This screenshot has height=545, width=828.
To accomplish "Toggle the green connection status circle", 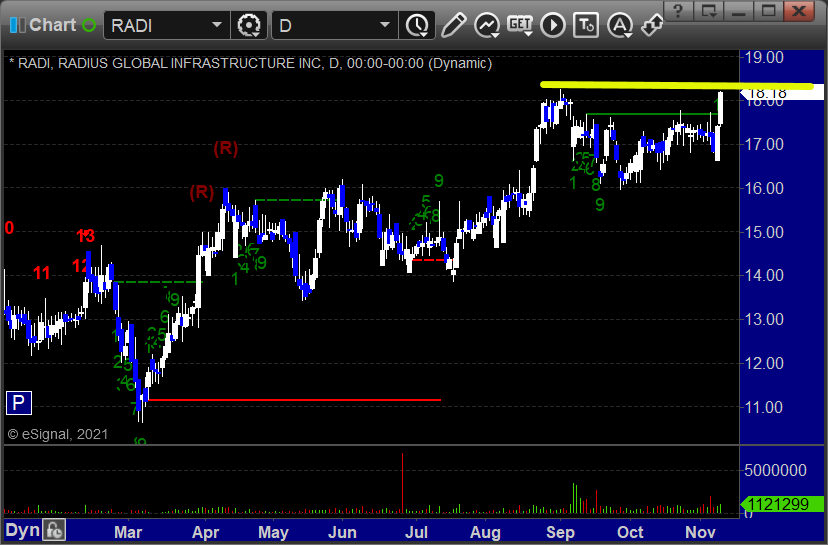I will [89, 25].
